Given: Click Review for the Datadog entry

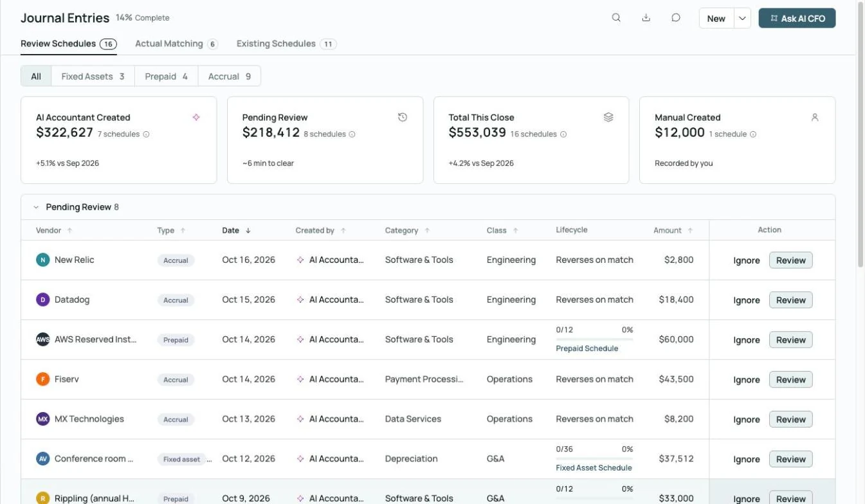Looking at the screenshot, I should click(x=790, y=300).
